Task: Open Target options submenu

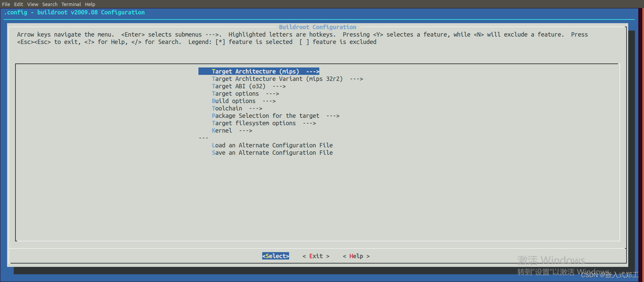Action: tap(245, 93)
